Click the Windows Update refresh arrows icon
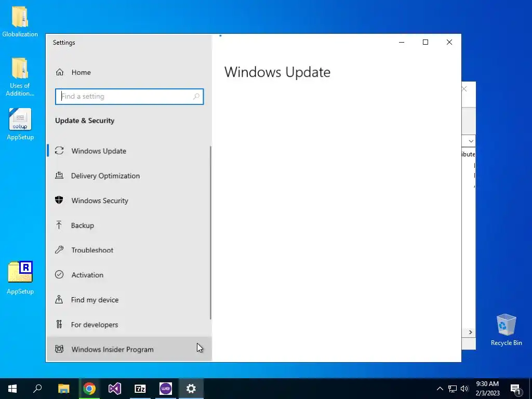Viewport: 532px width, 399px height. coord(59,151)
